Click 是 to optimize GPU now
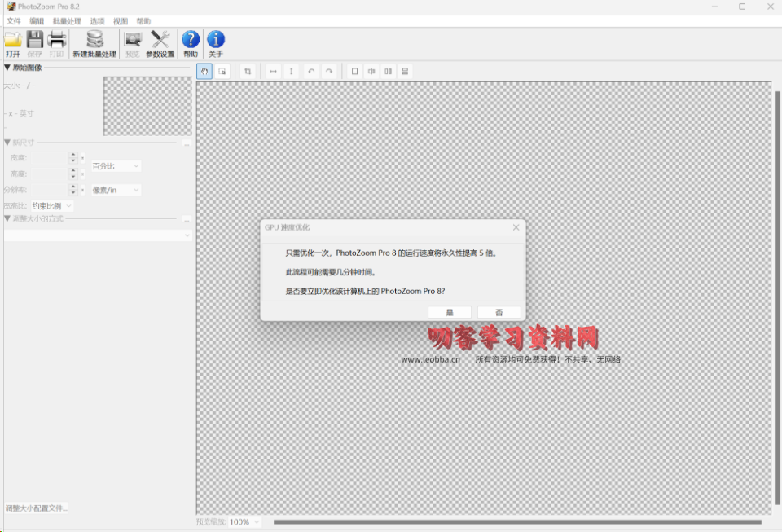 [x=450, y=312]
